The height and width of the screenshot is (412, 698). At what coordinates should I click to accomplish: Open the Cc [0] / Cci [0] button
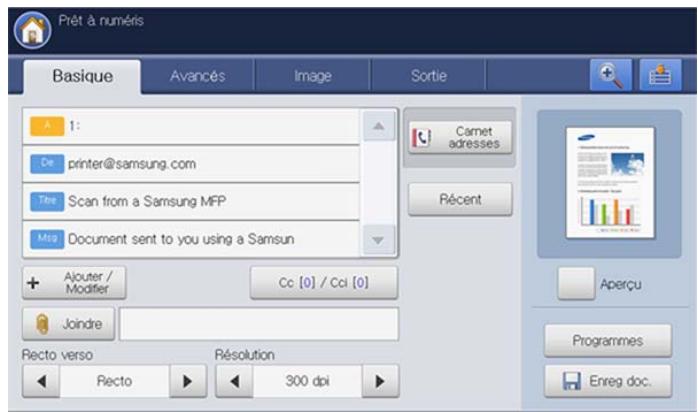(x=324, y=283)
